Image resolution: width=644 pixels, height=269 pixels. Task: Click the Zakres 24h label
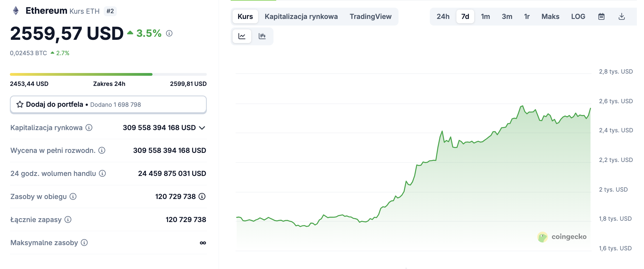coord(109,84)
